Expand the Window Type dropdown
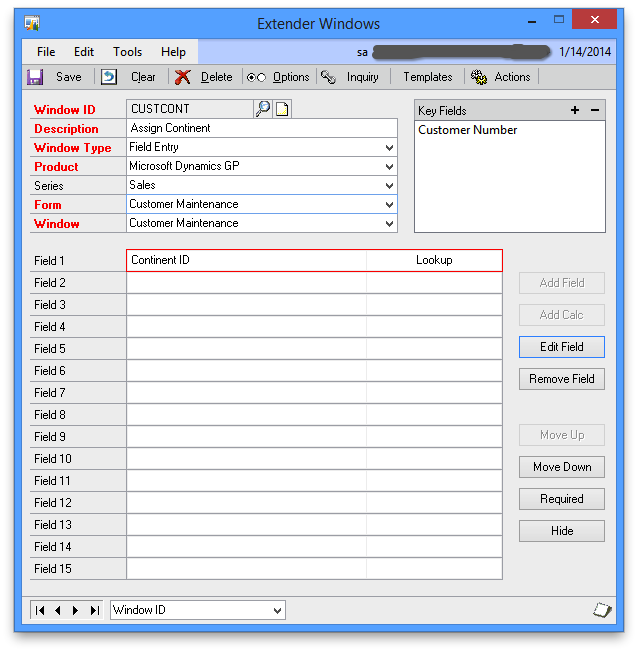The height and width of the screenshot is (652, 638). pos(389,148)
